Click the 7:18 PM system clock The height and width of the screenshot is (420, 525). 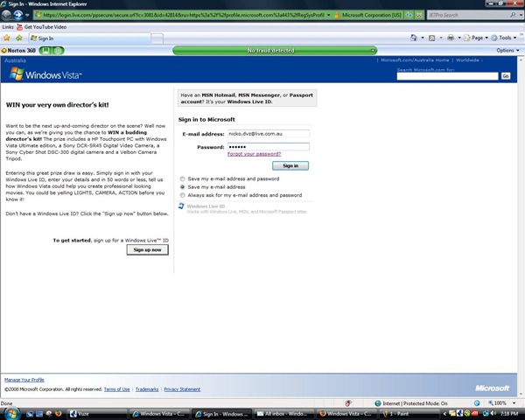click(x=510, y=414)
